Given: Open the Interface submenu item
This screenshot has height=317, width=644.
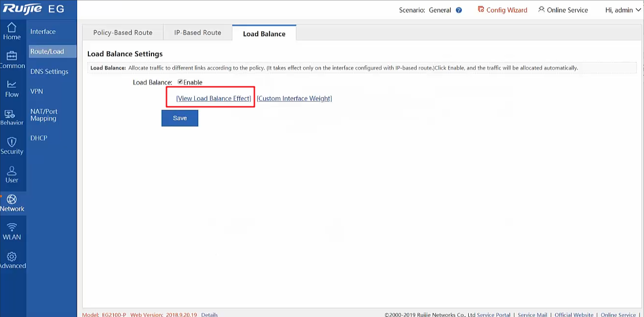Looking at the screenshot, I should point(43,31).
